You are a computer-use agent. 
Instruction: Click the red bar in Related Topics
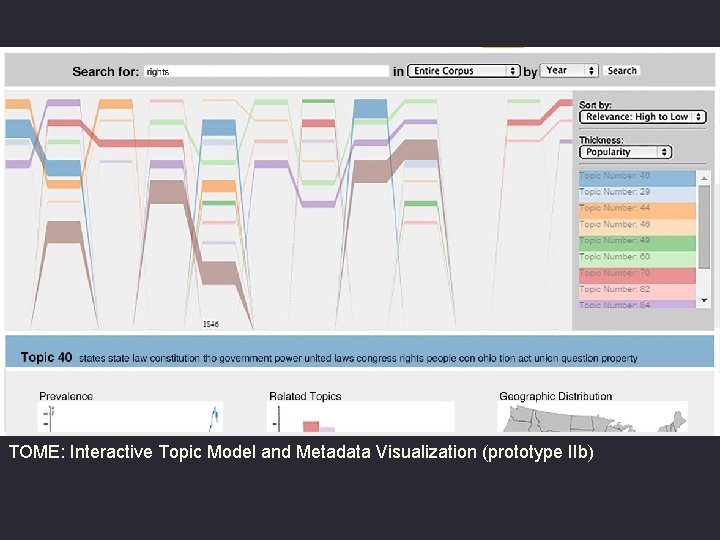coord(311,427)
